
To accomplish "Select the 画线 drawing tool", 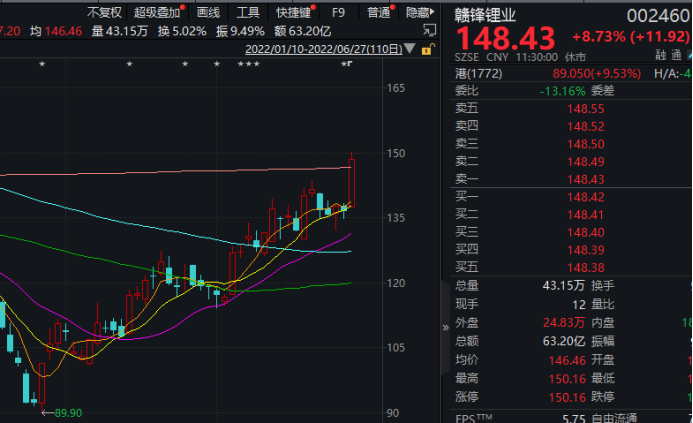I will coord(208,13).
